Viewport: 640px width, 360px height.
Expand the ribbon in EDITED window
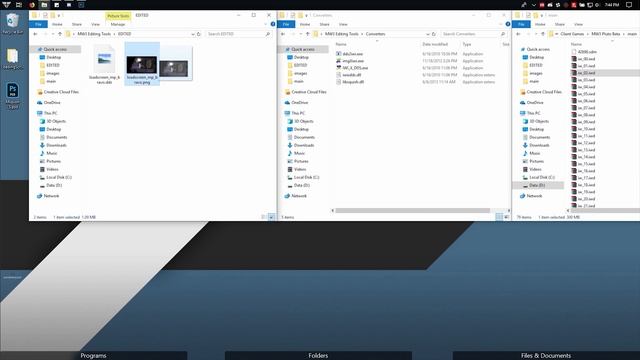(266, 24)
